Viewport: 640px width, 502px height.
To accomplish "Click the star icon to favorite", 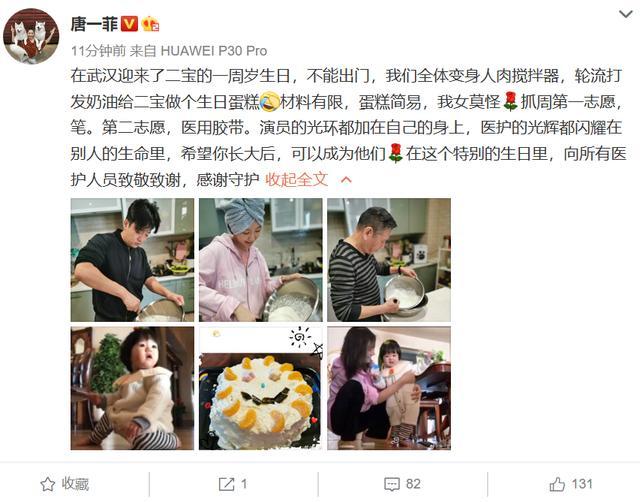I will pyautogui.click(x=47, y=484).
